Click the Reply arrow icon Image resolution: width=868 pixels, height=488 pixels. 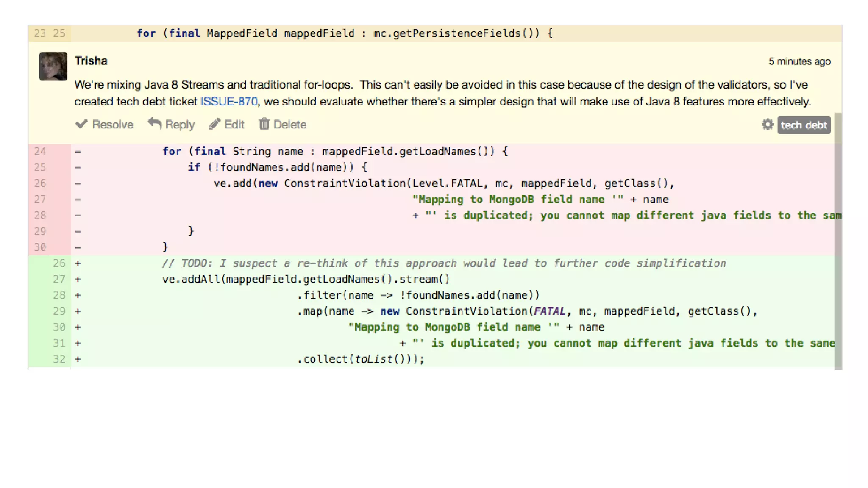coord(155,124)
